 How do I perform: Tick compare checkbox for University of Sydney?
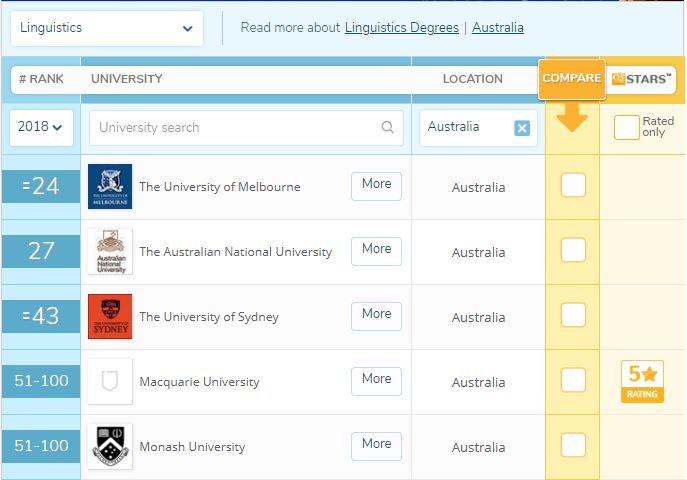[573, 315]
